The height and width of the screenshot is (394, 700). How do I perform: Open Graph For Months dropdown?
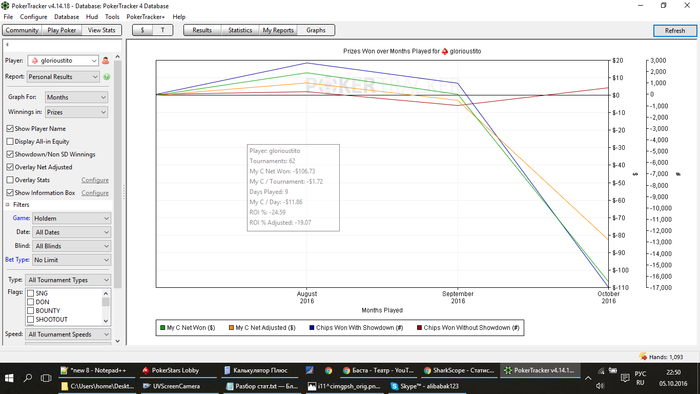[x=76, y=97]
